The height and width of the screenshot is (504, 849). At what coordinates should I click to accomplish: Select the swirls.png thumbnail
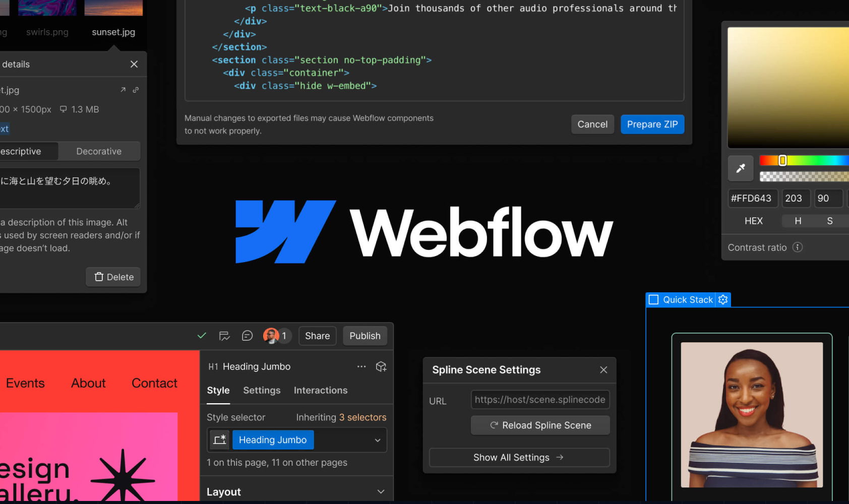(47, 8)
